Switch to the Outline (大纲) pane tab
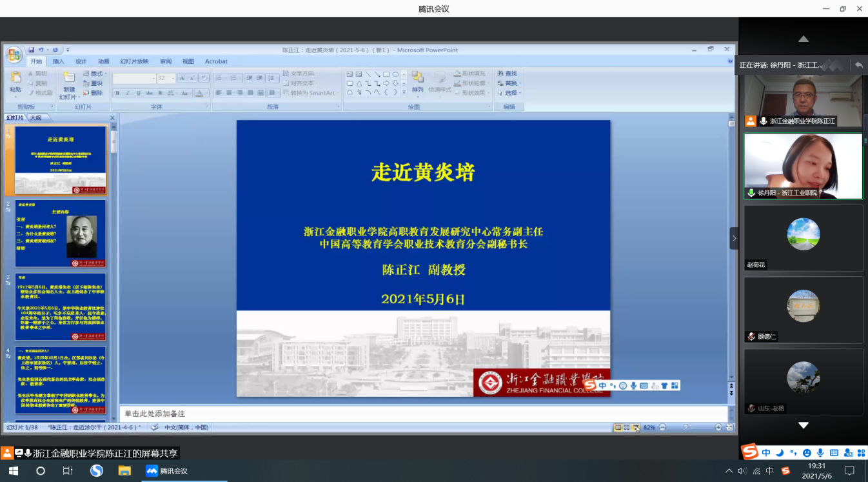This screenshot has width=868, height=482. point(35,118)
